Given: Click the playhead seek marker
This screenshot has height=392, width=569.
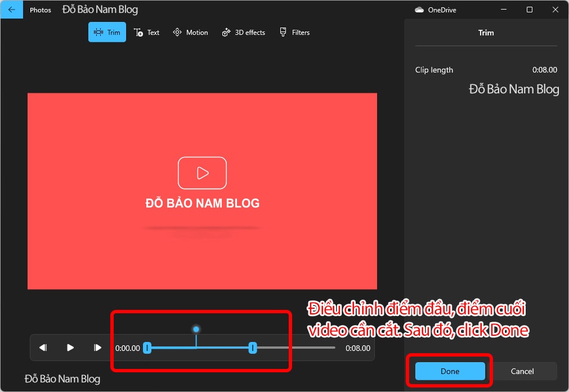Looking at the screenshot, I should [196, 329].
